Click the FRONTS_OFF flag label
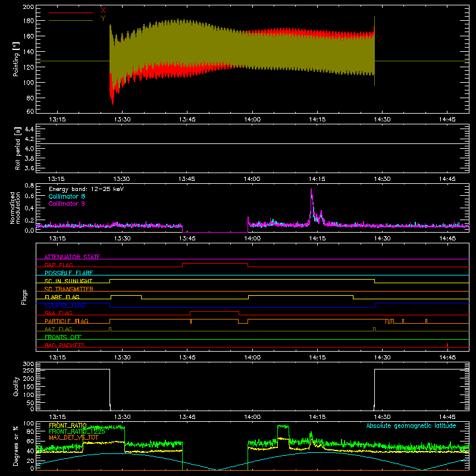476x476 pixels. pos(63,337)
